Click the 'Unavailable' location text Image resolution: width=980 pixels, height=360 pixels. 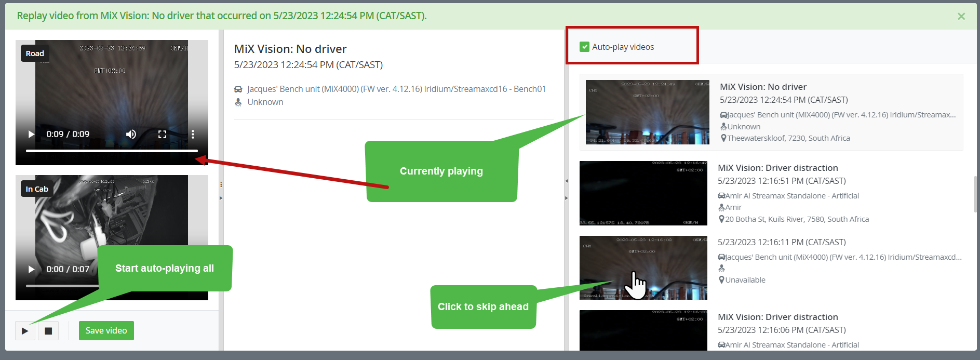[x=745, y=280]
